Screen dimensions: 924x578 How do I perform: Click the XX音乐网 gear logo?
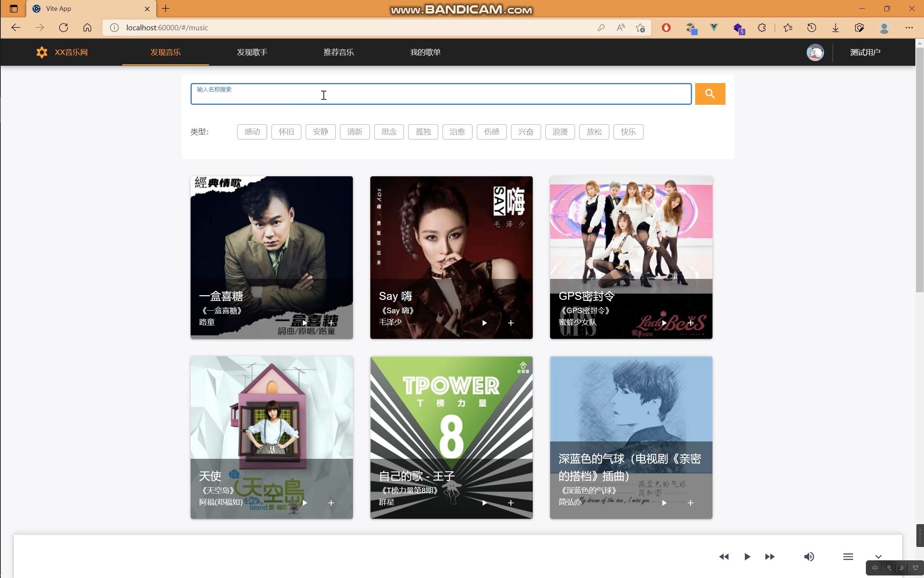click(42, 52)
